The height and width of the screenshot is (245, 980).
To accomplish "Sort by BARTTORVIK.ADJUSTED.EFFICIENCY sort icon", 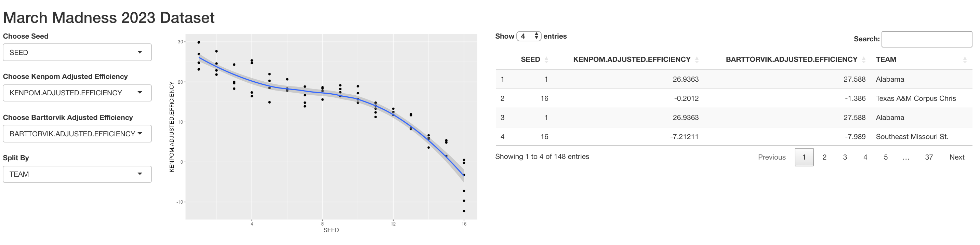I will [x=864, y=60].
